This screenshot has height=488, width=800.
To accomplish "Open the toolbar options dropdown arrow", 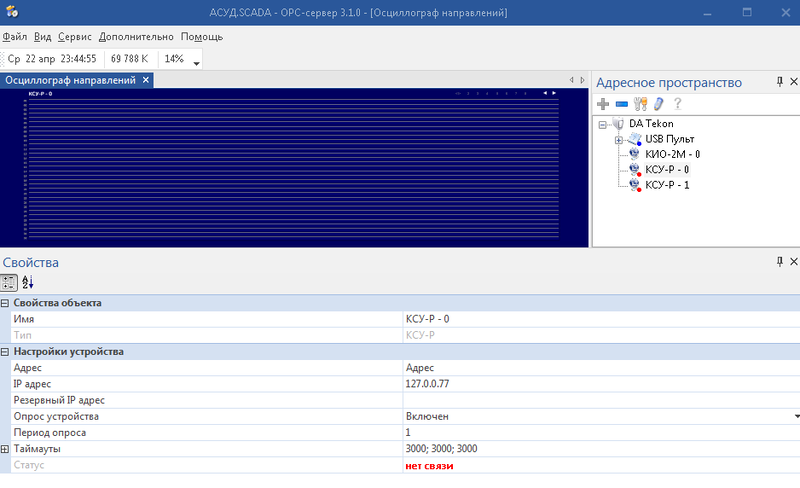I will [196, 64].
